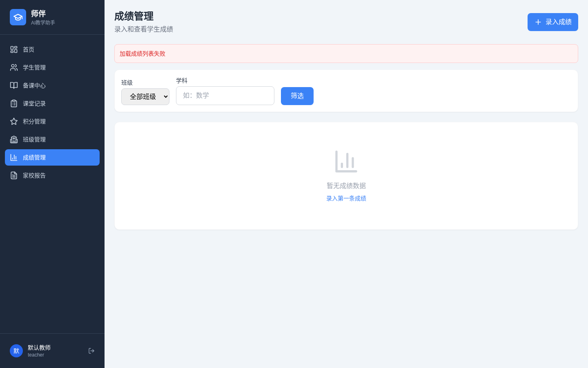
Task: Select 成绩管理 in the sidebar menu
Action: (52, 157)
